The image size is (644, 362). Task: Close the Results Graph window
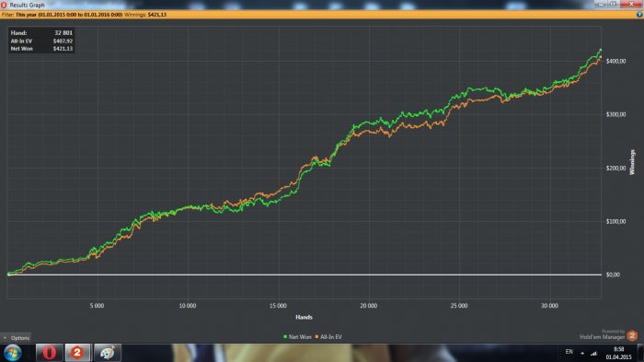coord(631,4)
